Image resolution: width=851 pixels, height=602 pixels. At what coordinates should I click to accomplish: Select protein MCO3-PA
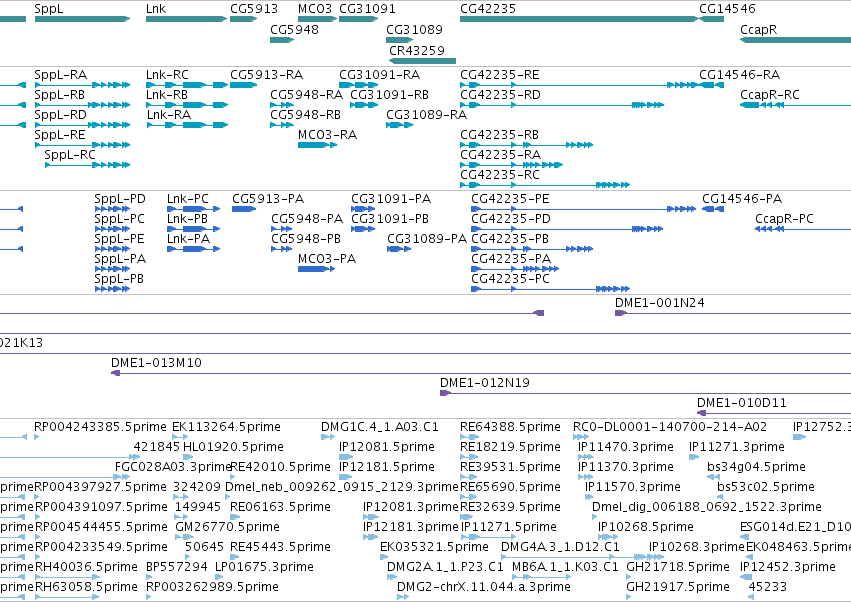(316, 269)
